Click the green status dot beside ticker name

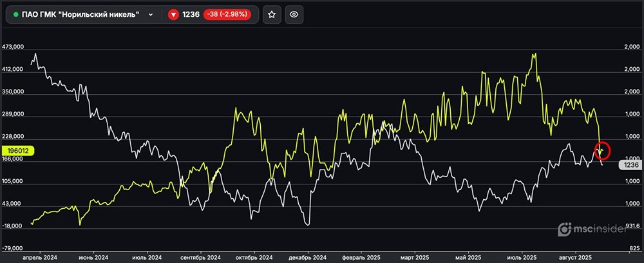click(x=15, y=15)
